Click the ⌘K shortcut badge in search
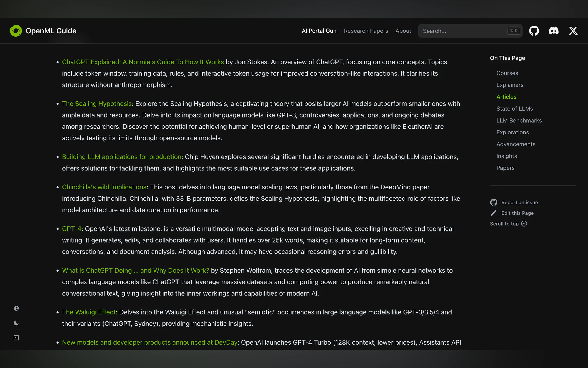This screenshot has width=588, height=368. coord(514,31)
